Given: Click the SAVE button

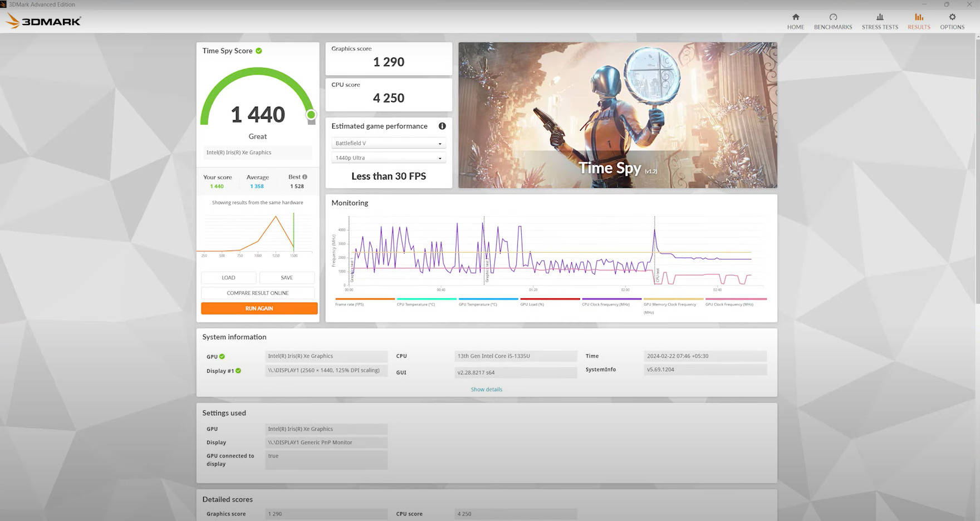Looking at the screenshot, I should point(287,278).
